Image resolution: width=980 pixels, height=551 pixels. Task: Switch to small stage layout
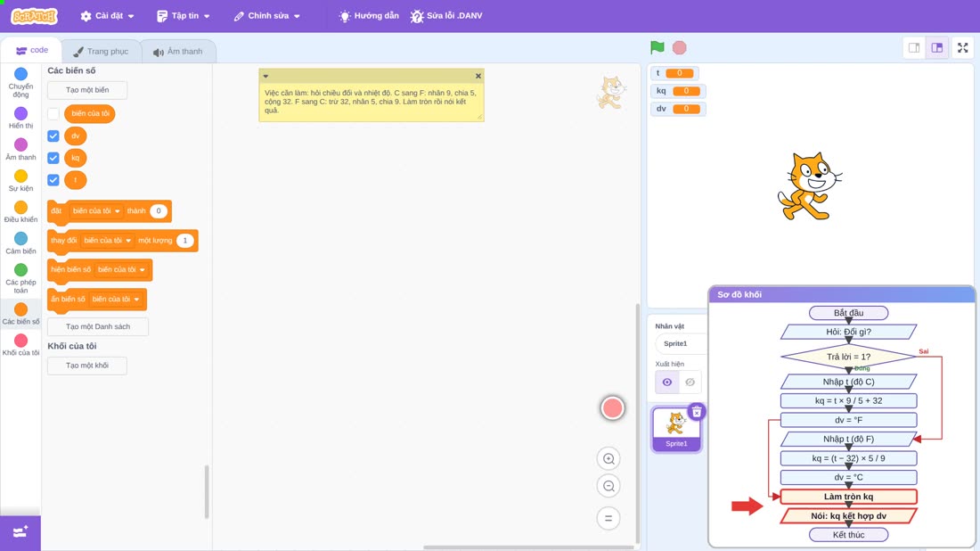[914, 47]
